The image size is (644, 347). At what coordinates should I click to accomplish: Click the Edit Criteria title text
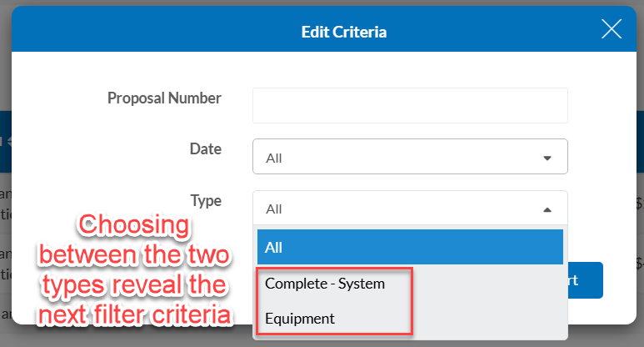pos(344,32)
